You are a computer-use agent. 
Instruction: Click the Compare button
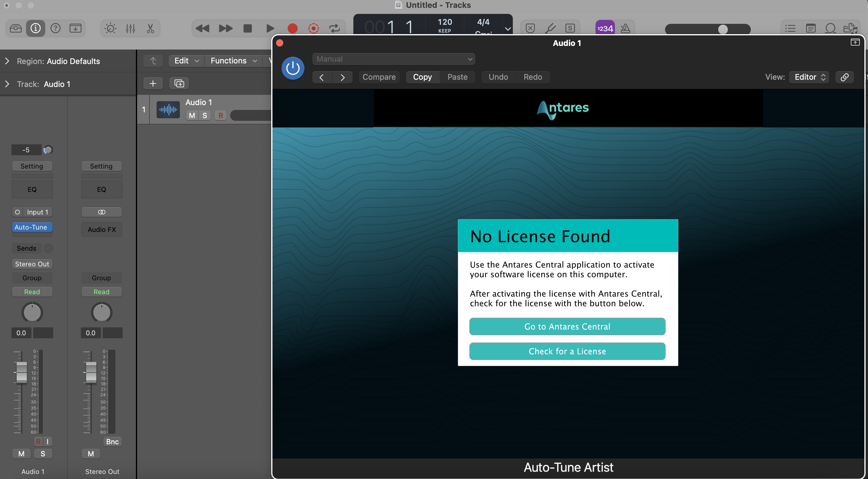pyautogui.click(x=379, y=77)
